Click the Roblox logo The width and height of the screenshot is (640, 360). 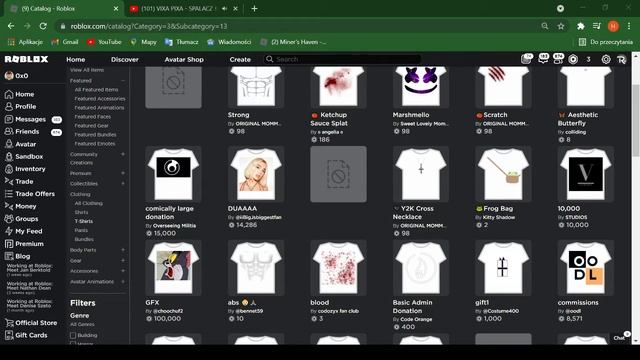click(x=27, y=59)
